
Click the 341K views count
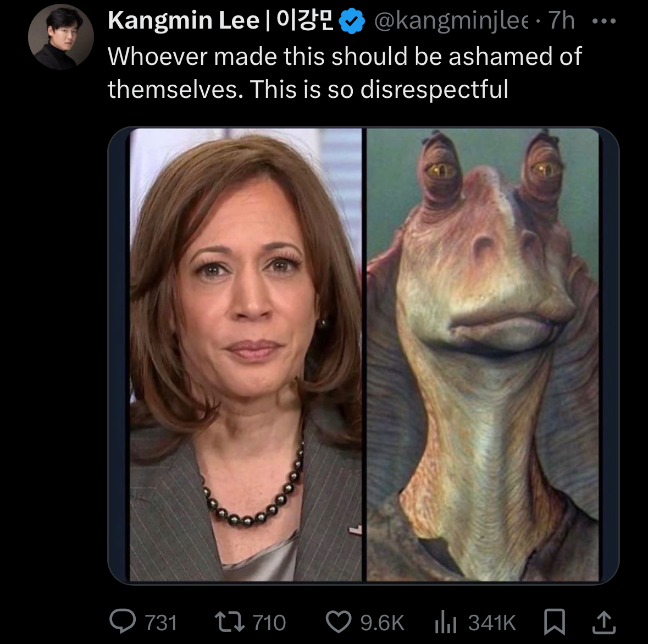pyautogui.click(x=492, y=623)
